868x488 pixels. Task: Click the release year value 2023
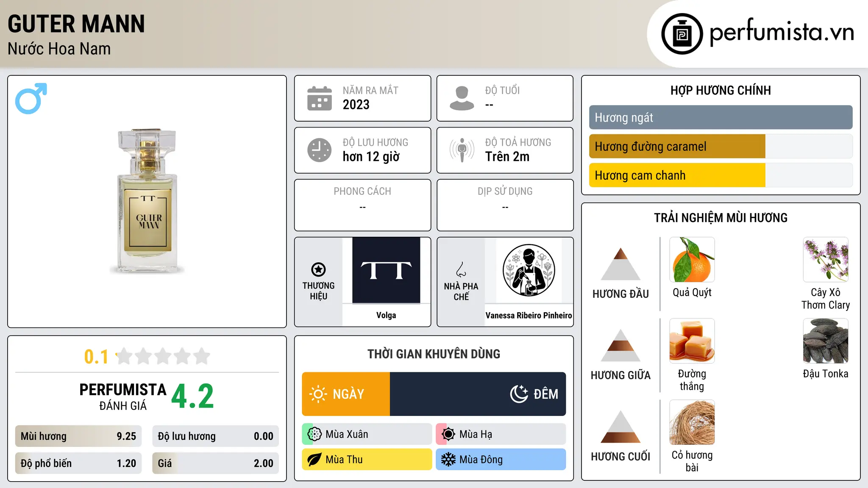pyautogui.click(x=356, y=105)
